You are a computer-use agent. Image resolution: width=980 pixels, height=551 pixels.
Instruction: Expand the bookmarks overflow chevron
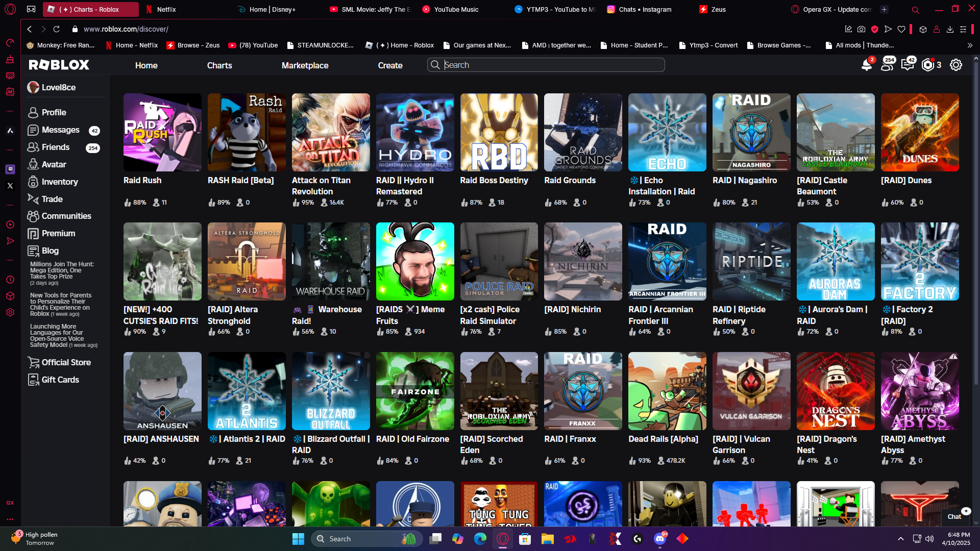pyautogui.click(x=970, y=45)
